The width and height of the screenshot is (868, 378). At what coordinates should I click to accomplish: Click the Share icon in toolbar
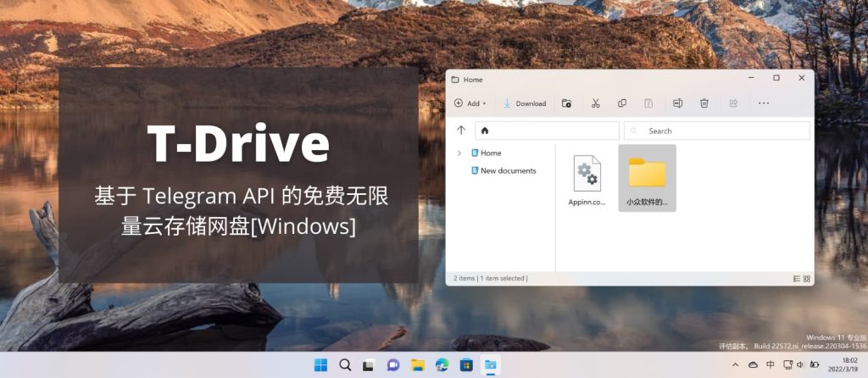733,103
